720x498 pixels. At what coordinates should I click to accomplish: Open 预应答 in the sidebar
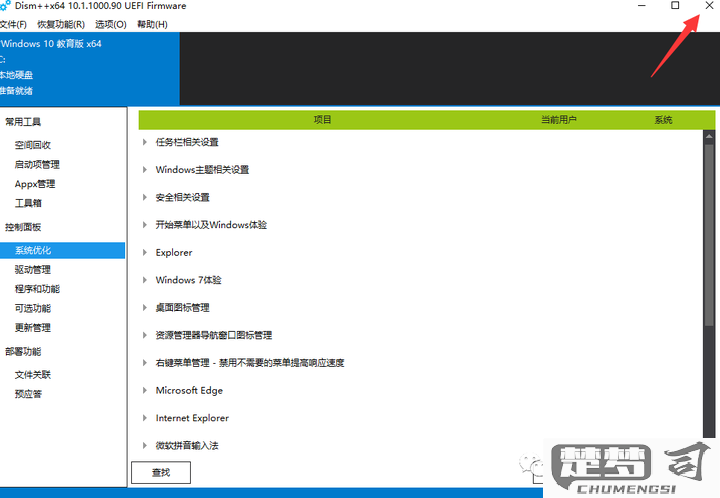[28, 394]
